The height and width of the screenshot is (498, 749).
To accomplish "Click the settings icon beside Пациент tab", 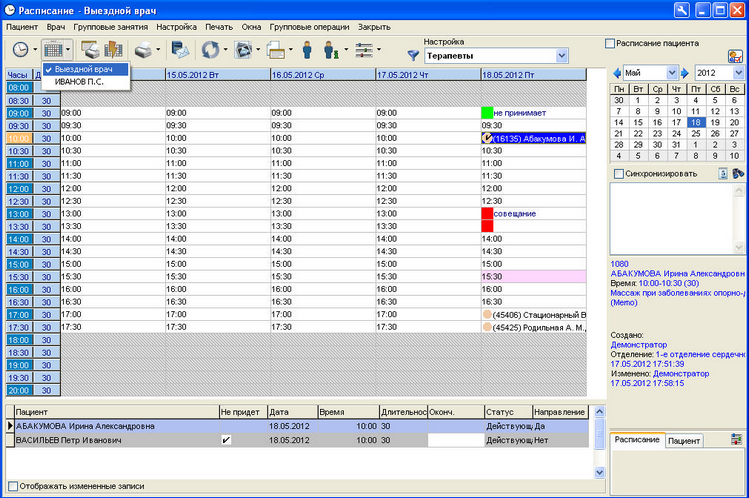I will 737,440.
